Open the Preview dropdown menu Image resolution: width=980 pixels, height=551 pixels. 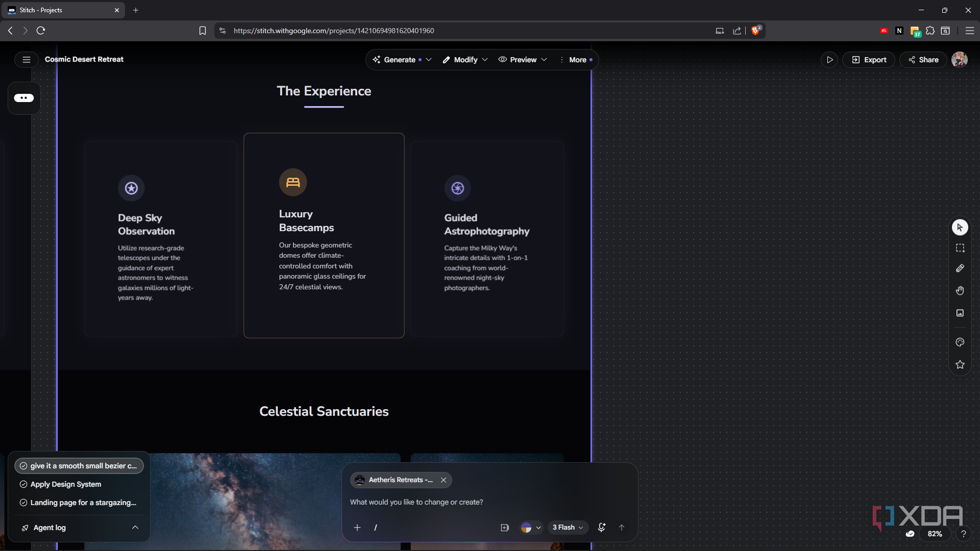click(523, 60)
